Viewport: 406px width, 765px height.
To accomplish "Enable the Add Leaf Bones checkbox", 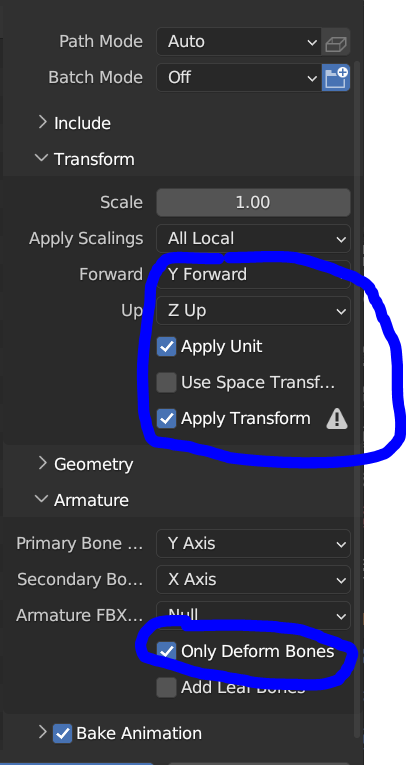I will [166, 687].
